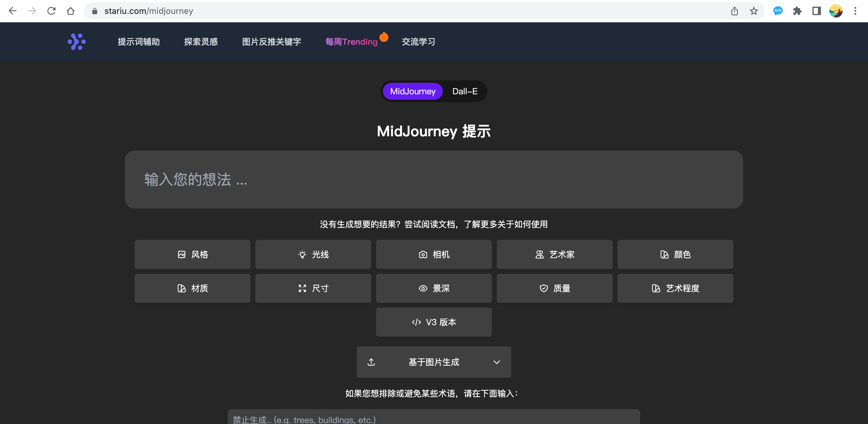Open the browser side panel icon
Image resolution: width=868 pixels, height=424 pixels.
tap(816, 11)
